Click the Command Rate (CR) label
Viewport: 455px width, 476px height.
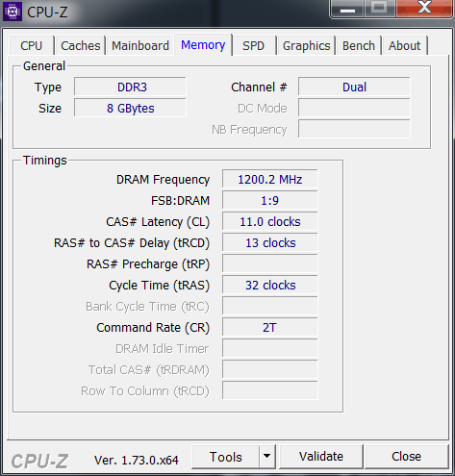(153, 328)
